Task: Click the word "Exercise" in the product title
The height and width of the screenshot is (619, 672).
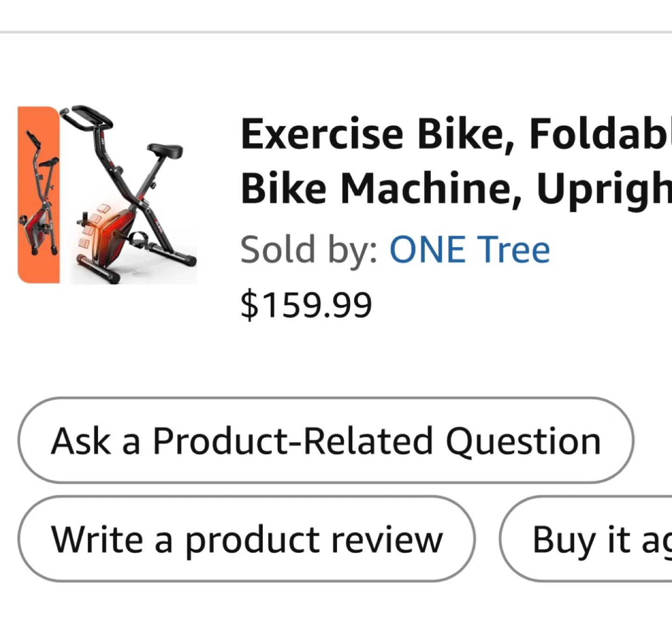Action: (x=322, y=134)
